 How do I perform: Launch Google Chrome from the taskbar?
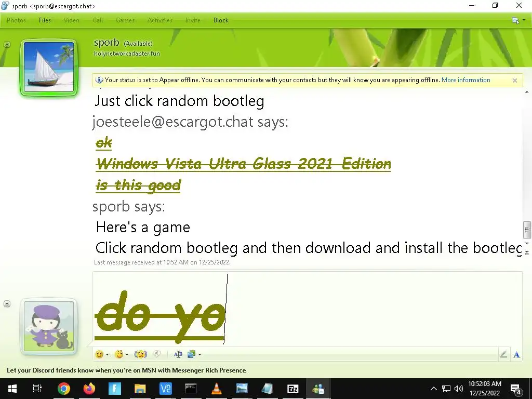[x=64, y=389]
